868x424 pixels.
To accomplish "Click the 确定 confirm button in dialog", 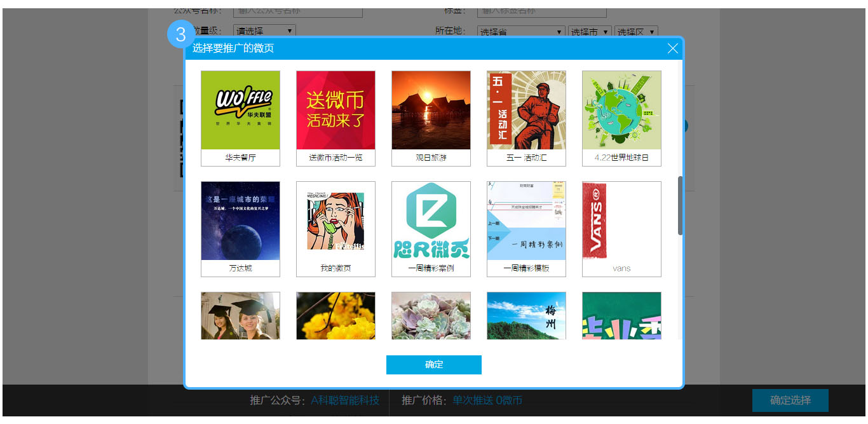I will (433, 365).
